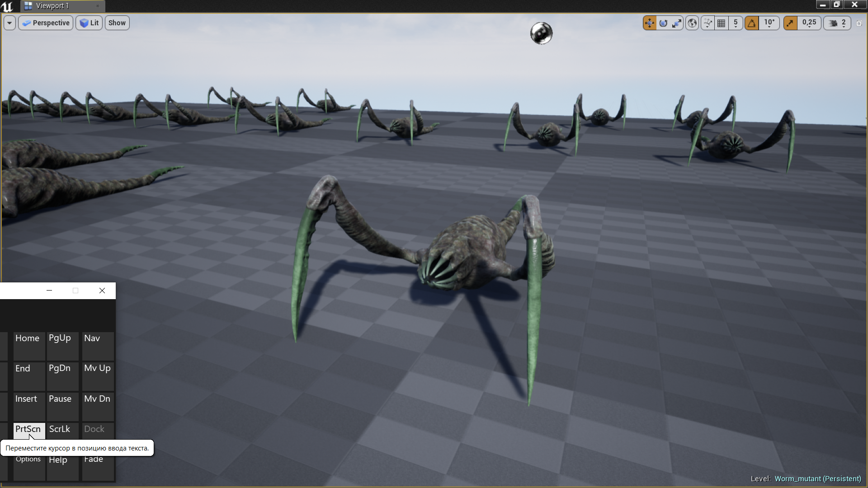This screenshot has height=488, width=868.
Task: Click the Nav key on on-screen keyboard
Action: click(98, 346)
